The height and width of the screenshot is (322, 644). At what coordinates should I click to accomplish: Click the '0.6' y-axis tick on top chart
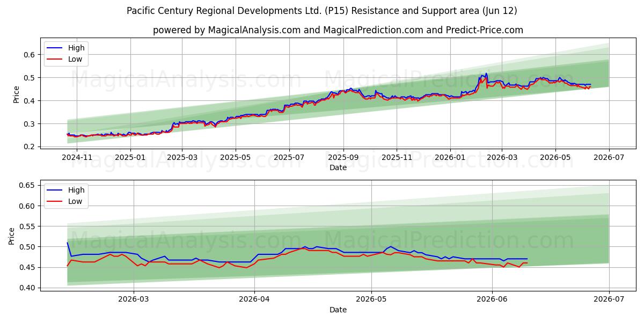(x=29, y=55)
